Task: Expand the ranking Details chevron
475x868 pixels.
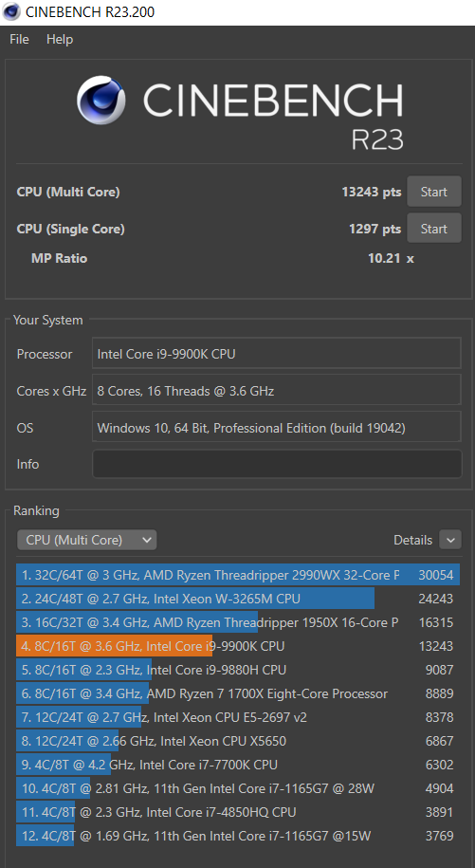Action: pos(450,540)
